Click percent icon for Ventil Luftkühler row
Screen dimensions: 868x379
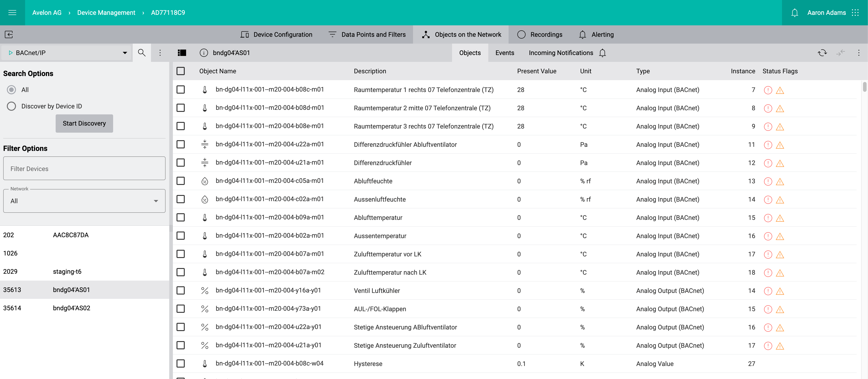coord(205,291)
